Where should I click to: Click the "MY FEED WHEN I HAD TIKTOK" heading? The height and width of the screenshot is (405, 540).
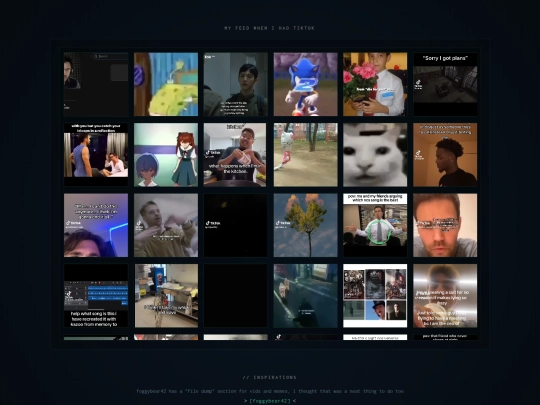tap(269, 28)
